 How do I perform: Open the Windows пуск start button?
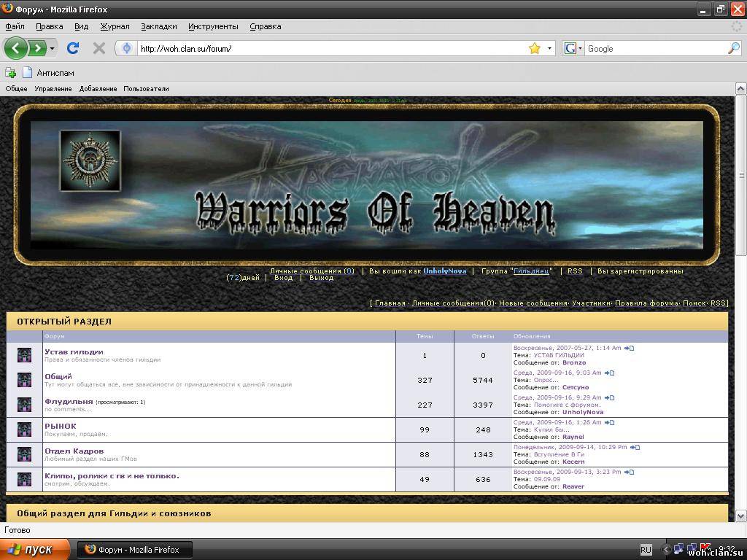[35, 549]
